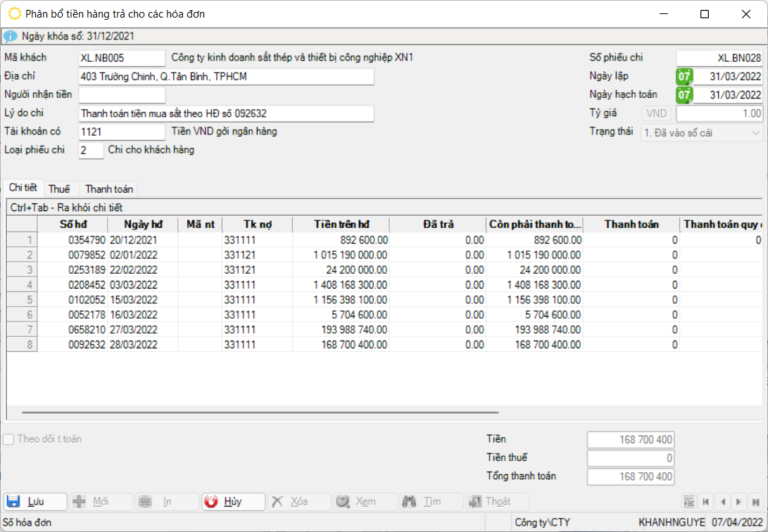768x532 pixels.
Task: Click the Lý do chi text field
Action: point(226,114)
